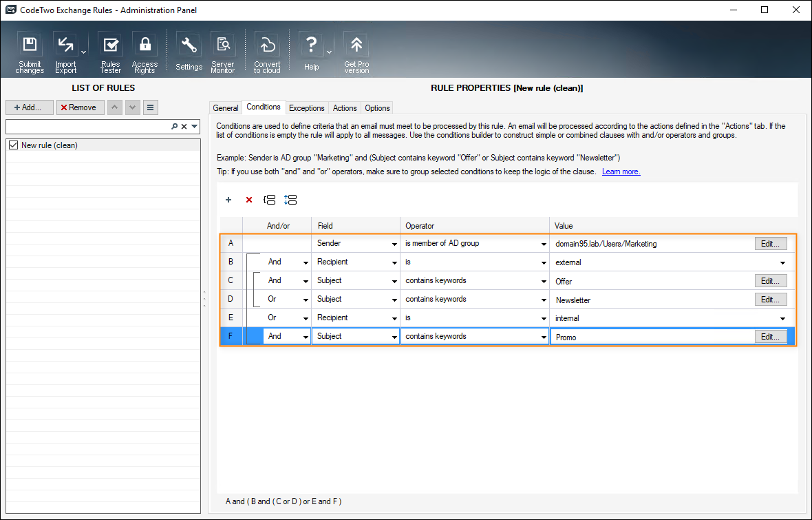Open And/or dropdown in row D
The height and width of the screenshot is (520, 812).
point(306,300)
